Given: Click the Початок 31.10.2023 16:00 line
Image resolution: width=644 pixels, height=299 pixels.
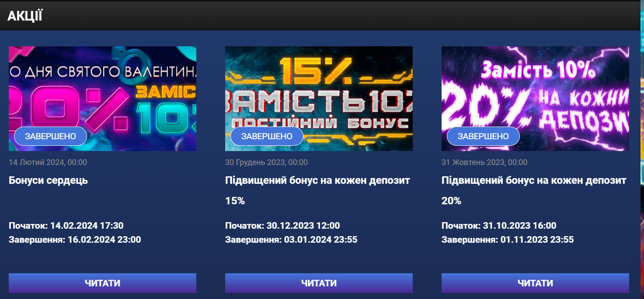Looking at the screenshot, I should click(x=499, y=226).
